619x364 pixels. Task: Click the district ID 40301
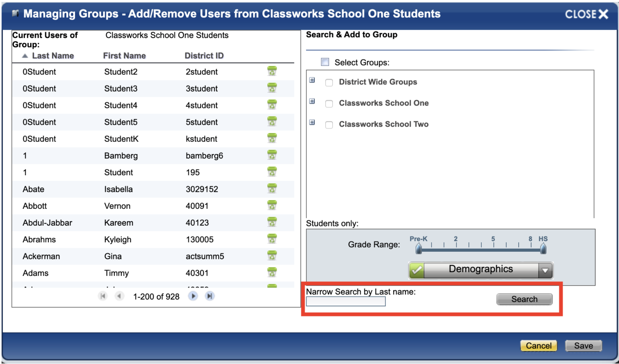click(x=197, y=273)
